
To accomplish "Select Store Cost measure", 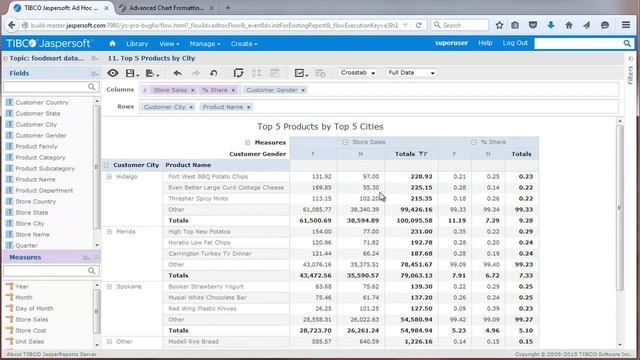I will click(x=31, y=331).
